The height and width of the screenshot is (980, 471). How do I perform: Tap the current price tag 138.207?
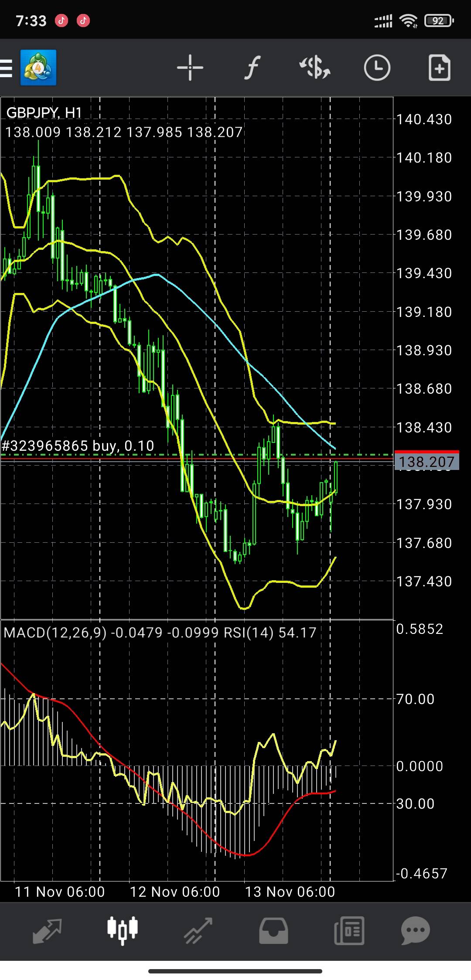pos(427,462)
